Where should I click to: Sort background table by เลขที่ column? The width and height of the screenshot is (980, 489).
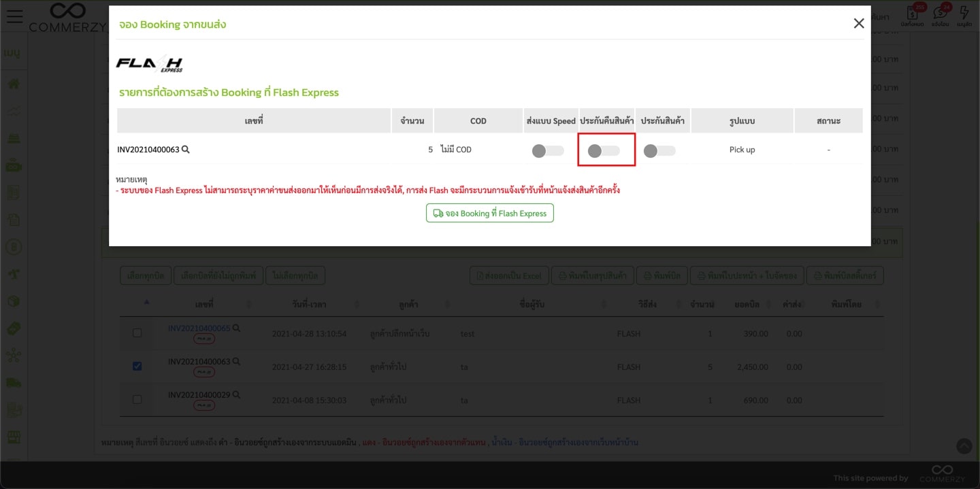click(x=204, y=304)
